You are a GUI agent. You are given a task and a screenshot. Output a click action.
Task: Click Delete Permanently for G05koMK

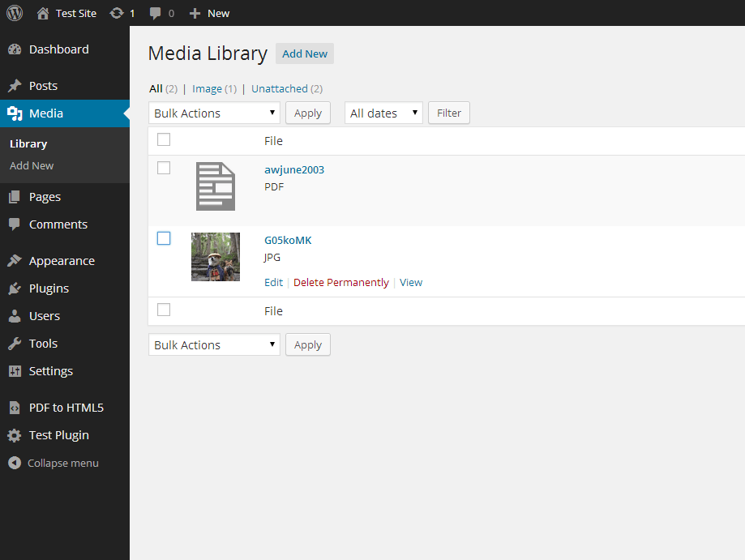(341, 283)
